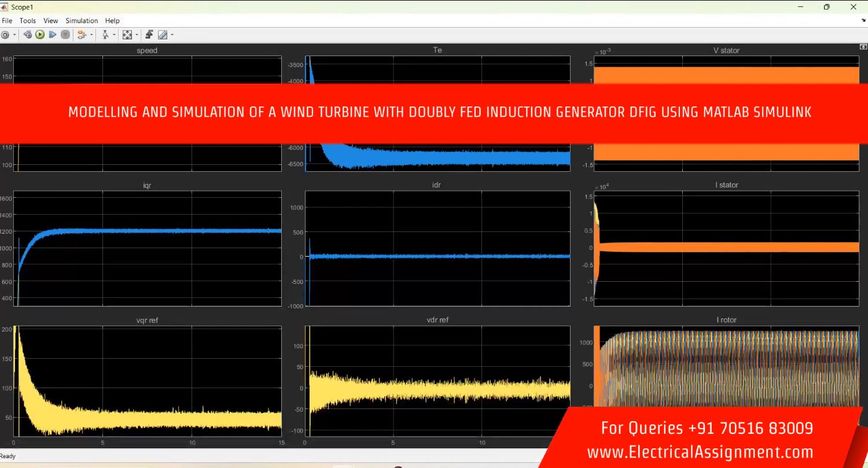Viewport: 868px width, 468px height.
Task: Open Scope configuration properties gear icon
Action: (x=5, y=35)
